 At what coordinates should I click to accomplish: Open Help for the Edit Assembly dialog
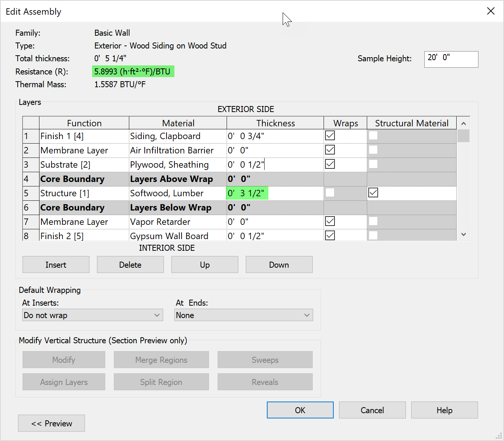444,410
